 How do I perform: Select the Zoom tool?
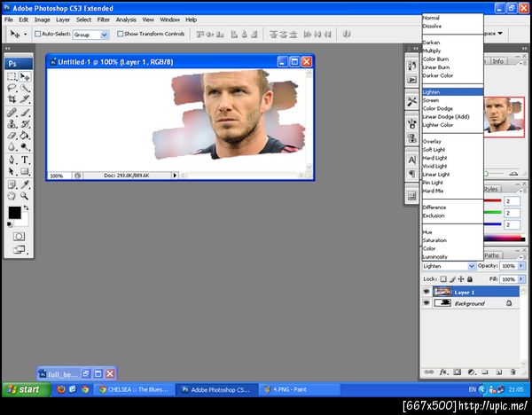[25, 196]
